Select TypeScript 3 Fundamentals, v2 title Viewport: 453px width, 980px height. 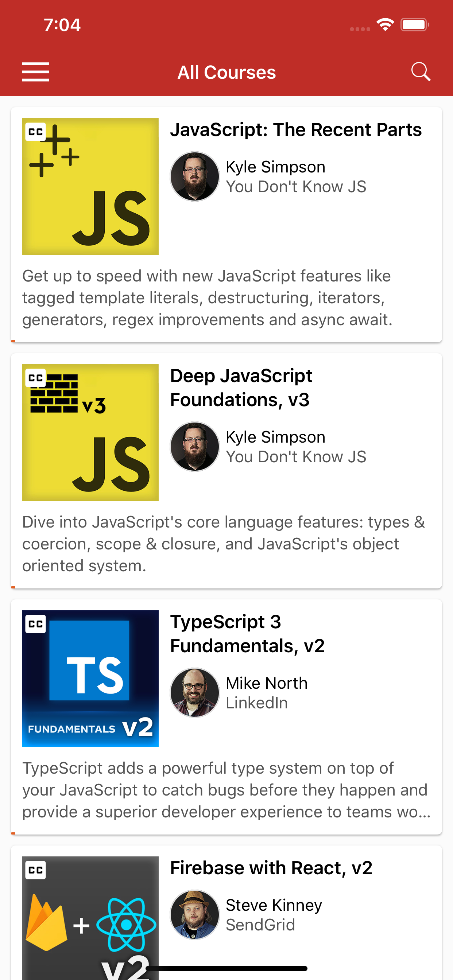(x=247, y=634)
